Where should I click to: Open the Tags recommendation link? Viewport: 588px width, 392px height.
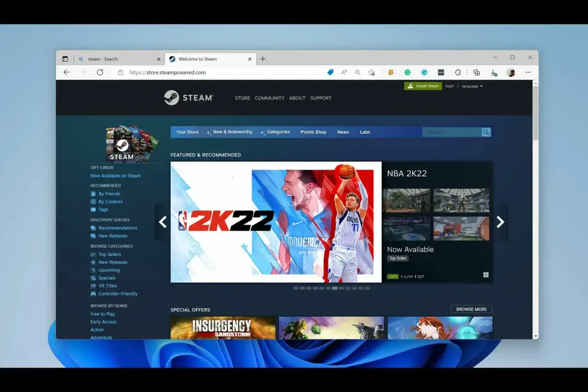point(103,210)
